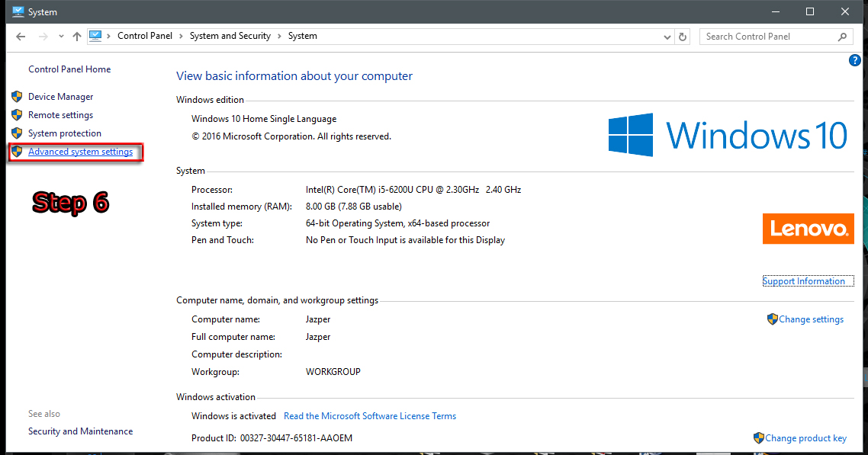The height and width of the screenshot is (455, 868).
Task: Click the 8.00 GB installed memory value
Action: [x=354, y=207]
